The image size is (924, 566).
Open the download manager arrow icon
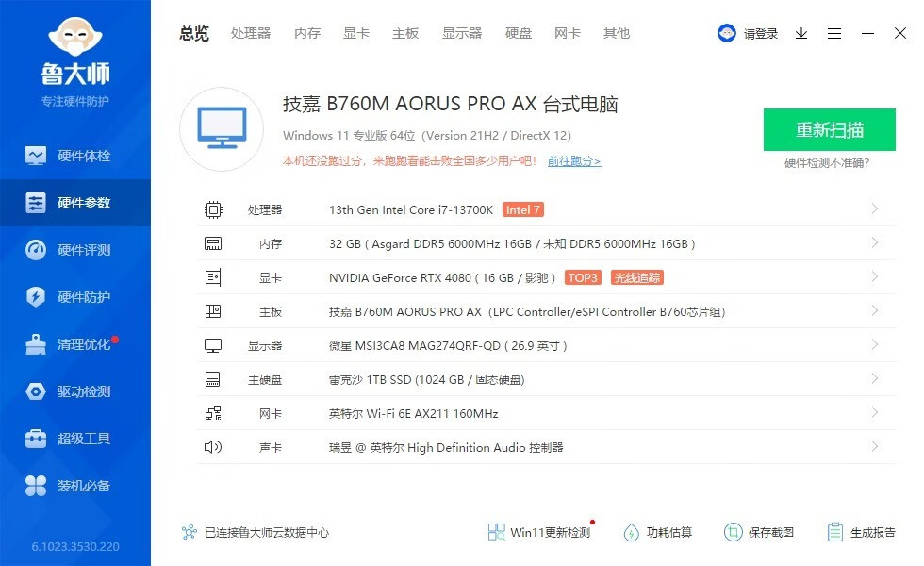point(801,34)
